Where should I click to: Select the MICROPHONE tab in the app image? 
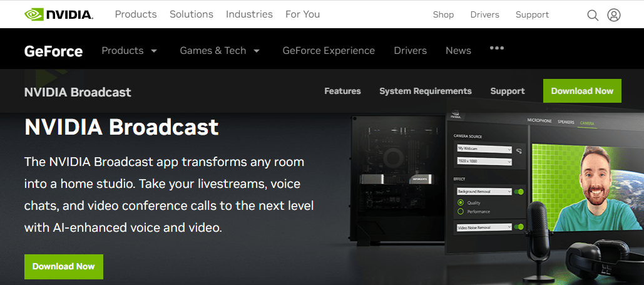click(x=539, y=120)
